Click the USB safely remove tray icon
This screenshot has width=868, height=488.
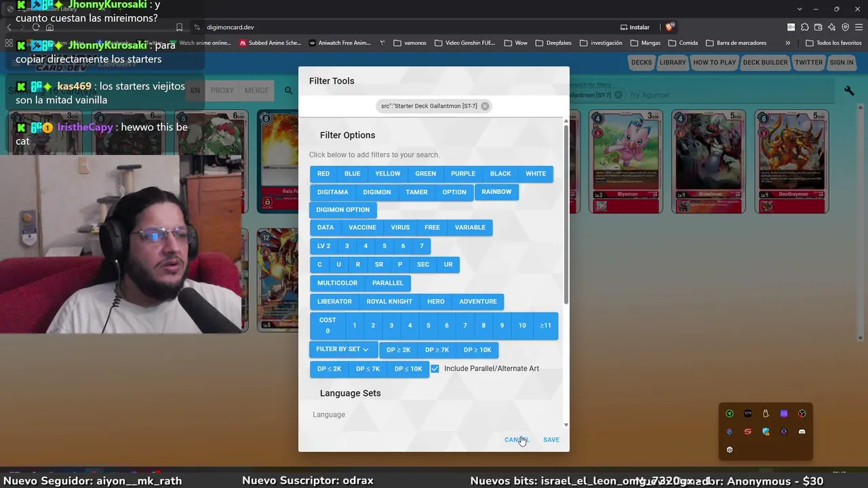pos(766,413)
